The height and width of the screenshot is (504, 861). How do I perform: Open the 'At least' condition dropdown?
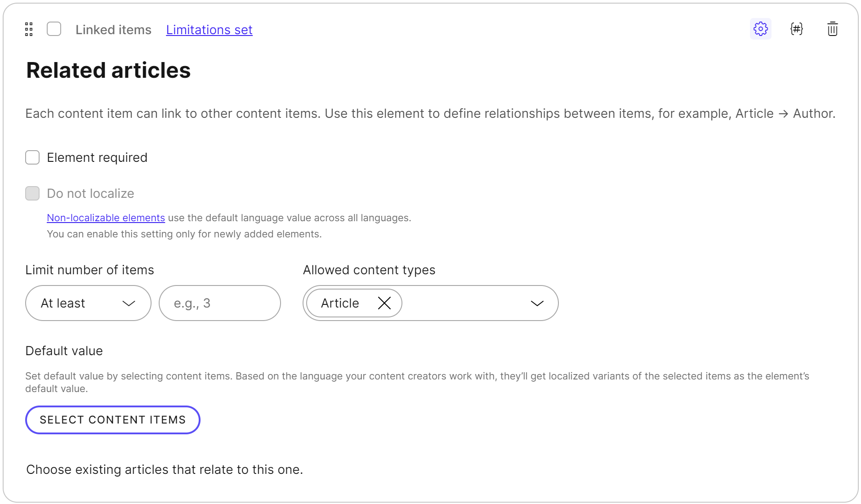point(88,303)
